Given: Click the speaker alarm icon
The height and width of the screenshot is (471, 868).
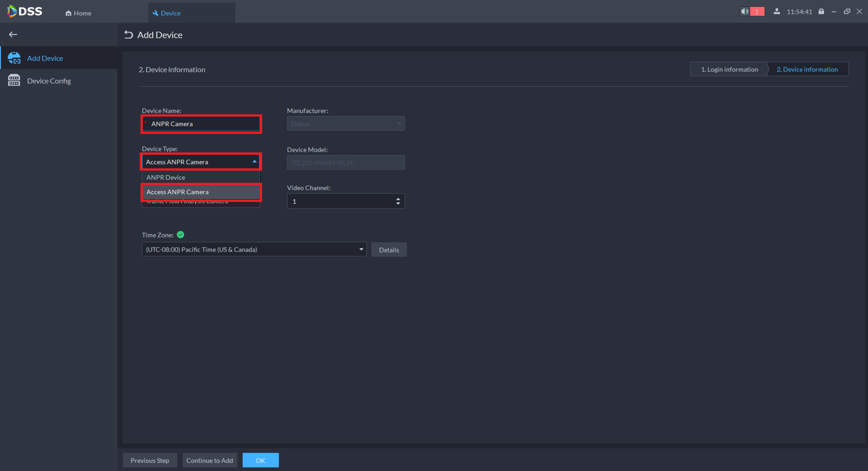Looking at the screenshot, I should point(745,12).
